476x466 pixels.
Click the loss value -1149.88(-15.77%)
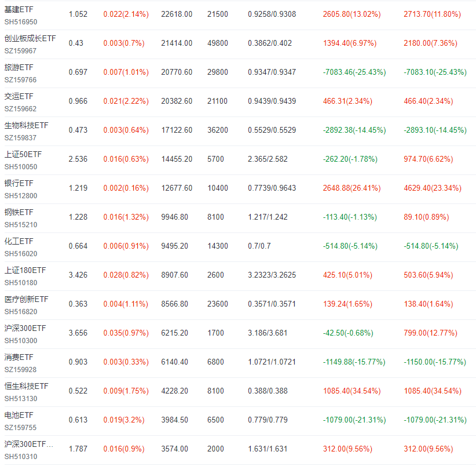click(354, 362)
